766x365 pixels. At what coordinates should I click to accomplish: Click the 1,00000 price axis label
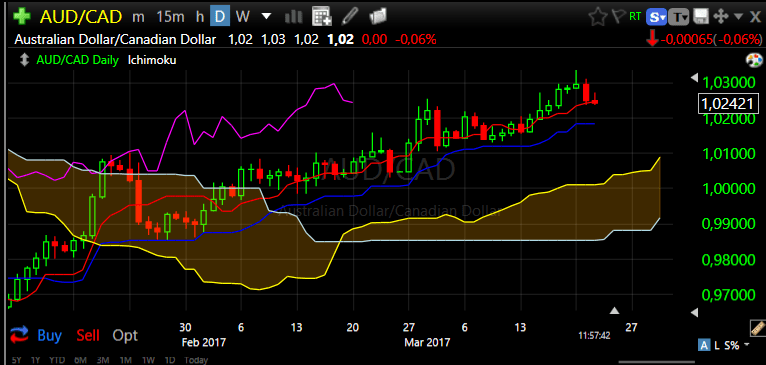(x=729, y=189)
